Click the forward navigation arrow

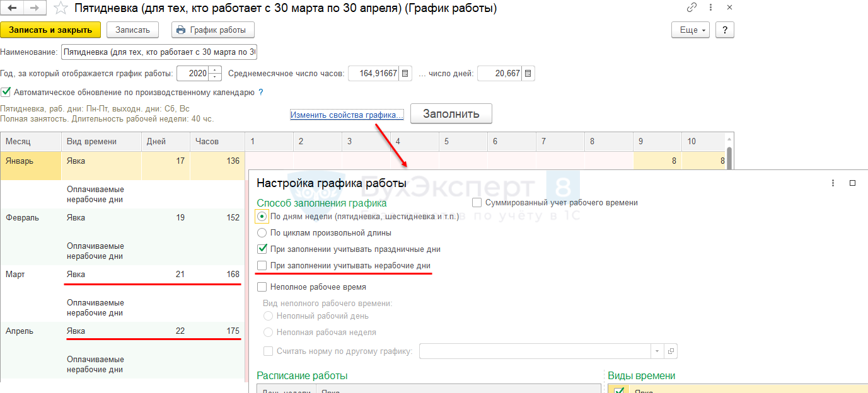point(34,8)
